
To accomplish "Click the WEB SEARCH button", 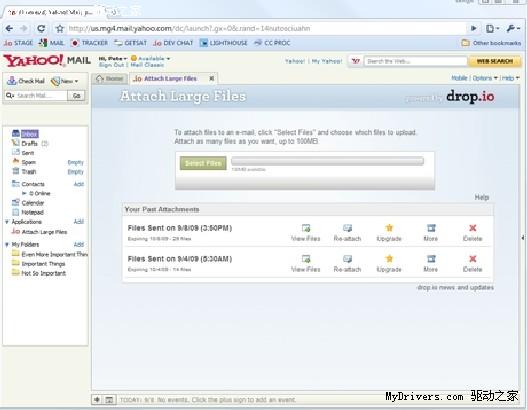I will tap(494, 61).
